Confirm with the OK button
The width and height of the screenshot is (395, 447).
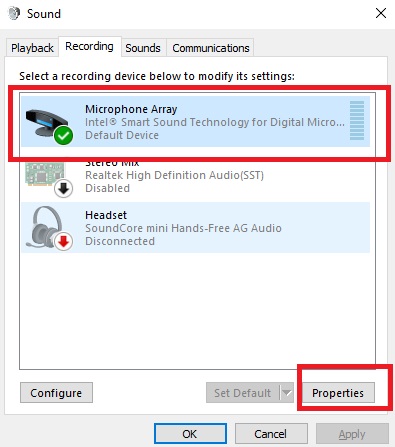pos(190,434)
